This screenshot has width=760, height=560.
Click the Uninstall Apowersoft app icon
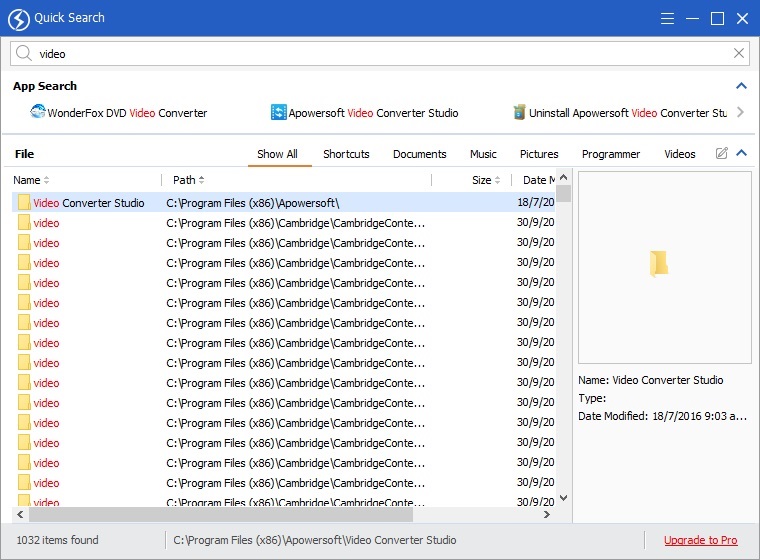(519, 112)
